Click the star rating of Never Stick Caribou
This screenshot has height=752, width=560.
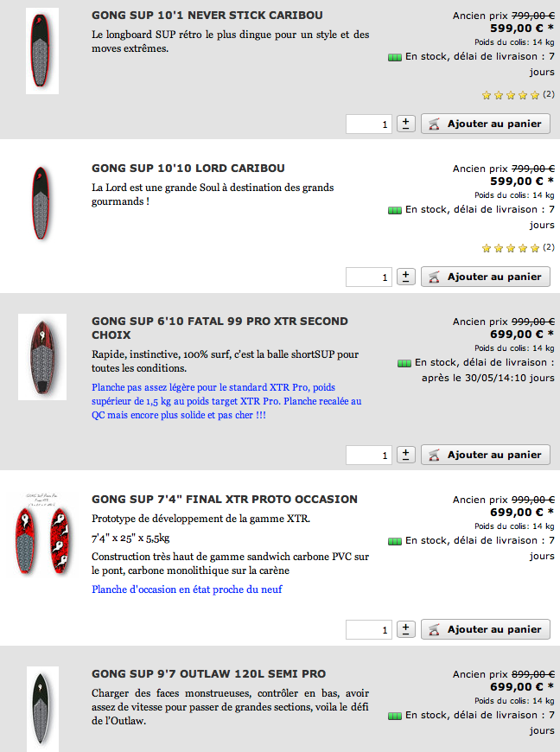pos(511,94)
